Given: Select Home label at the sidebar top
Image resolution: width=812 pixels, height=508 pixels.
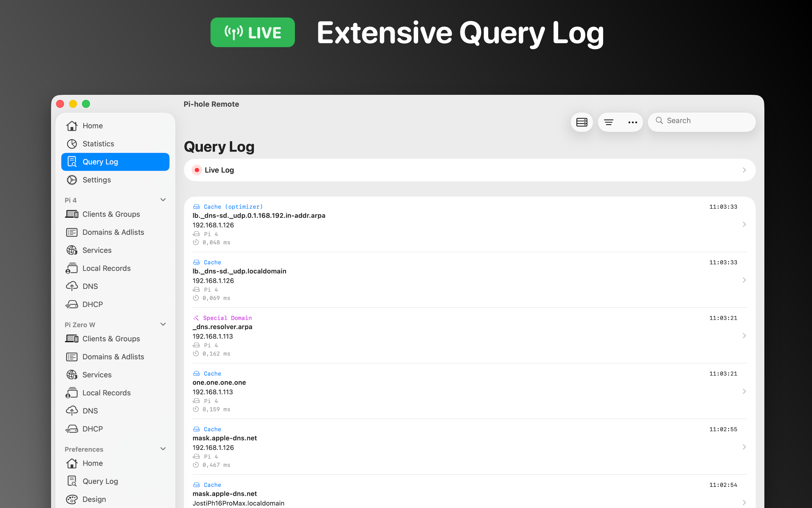Looking at the screenshot, I should [92, 126].
